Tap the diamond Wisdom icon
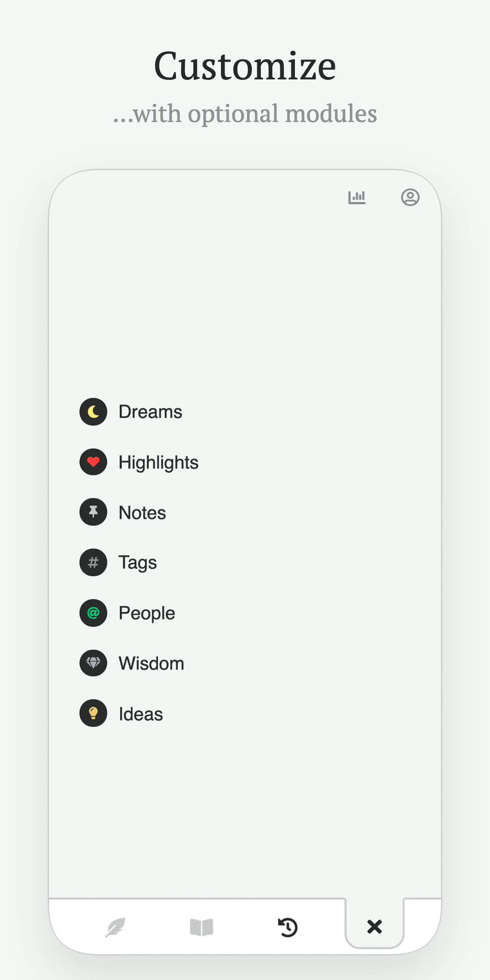Viewport: 490px width, 980px height. (x=93, y=663)
